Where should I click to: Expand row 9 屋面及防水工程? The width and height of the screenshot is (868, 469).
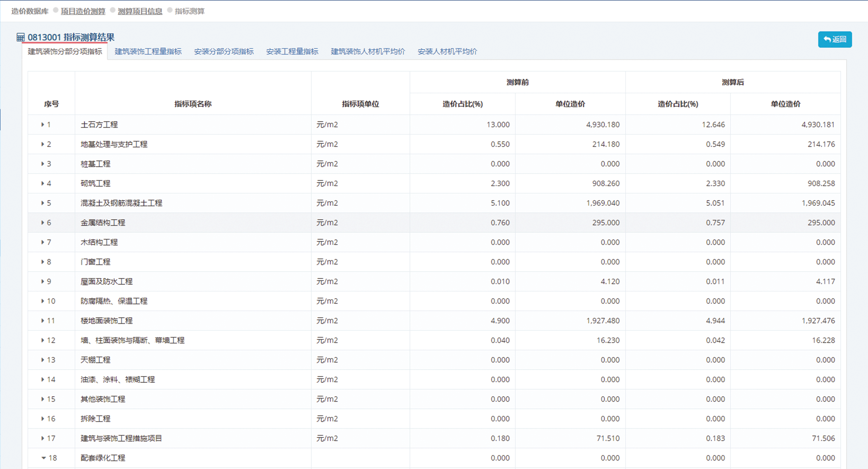[42, 281]
